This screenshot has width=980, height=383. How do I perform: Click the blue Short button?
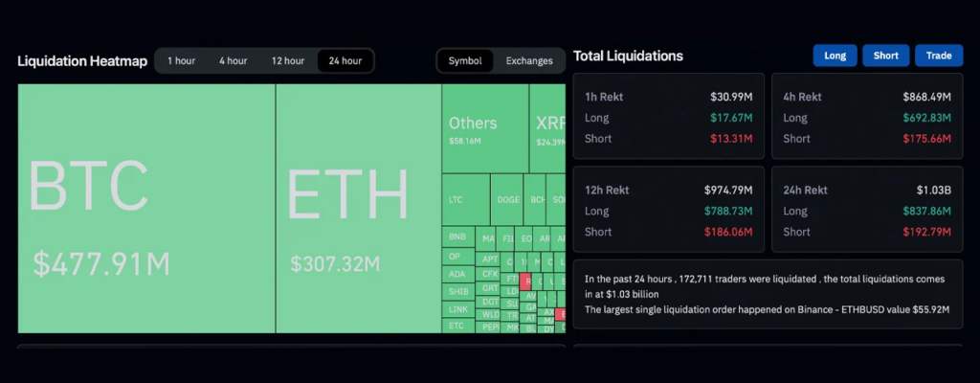point(885,56)
